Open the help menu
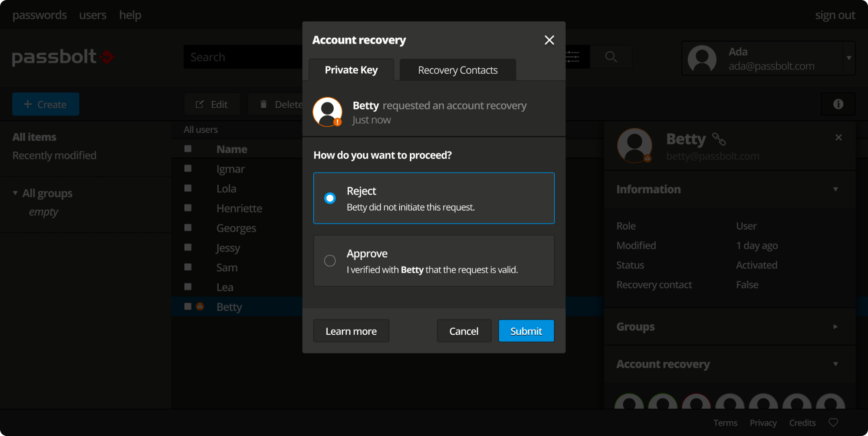 coord(130,15)
